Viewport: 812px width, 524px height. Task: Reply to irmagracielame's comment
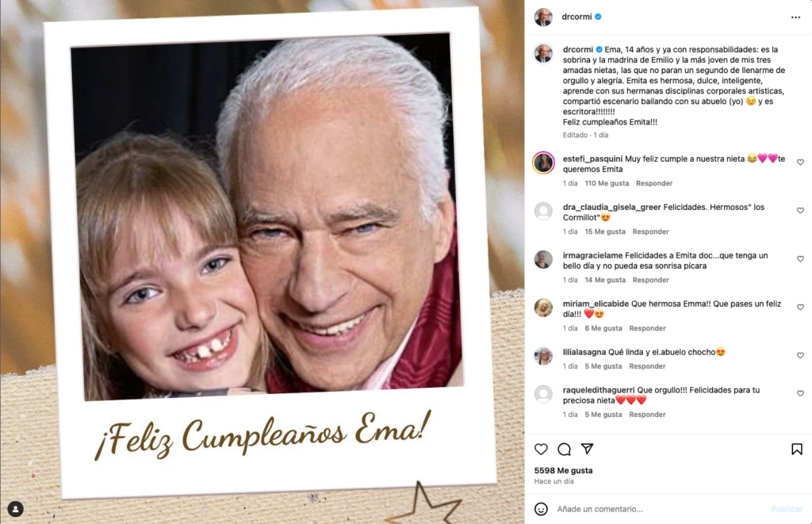650,280
